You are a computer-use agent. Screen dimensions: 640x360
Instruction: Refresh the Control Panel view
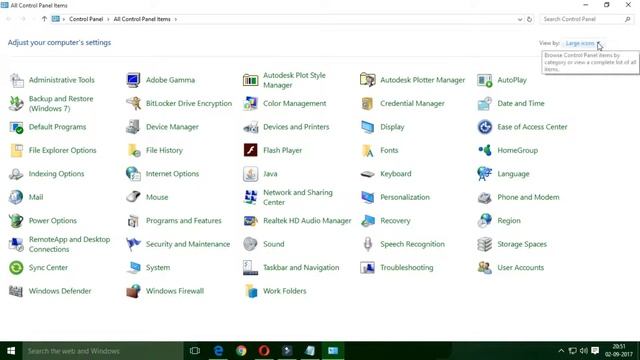tap(529, 19)
